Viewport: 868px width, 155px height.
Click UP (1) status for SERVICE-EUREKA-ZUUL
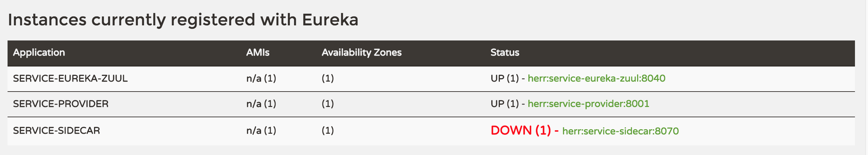click(505, 79)
